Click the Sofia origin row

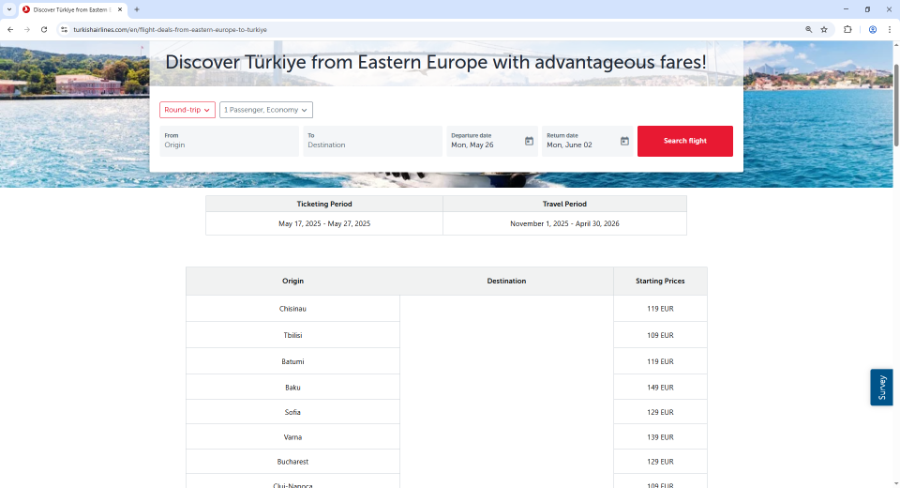coord(293,412)
